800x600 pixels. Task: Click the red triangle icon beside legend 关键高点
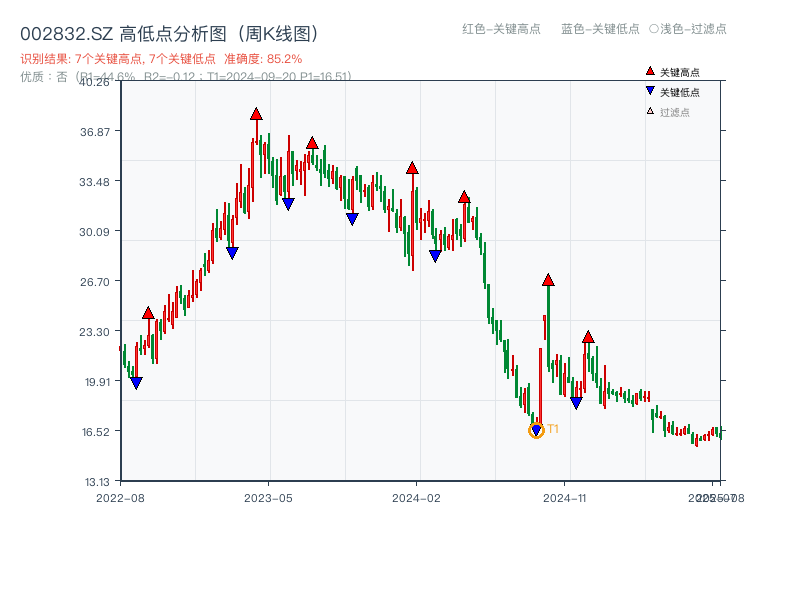650,71
